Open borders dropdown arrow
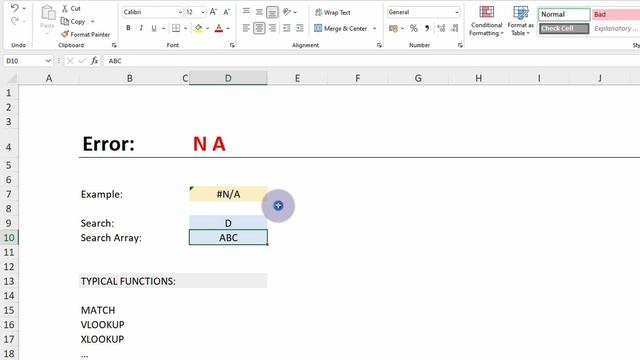 pos(185,29)
